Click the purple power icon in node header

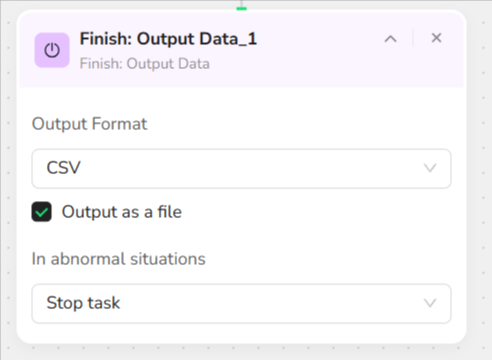[x=52, y=50]
